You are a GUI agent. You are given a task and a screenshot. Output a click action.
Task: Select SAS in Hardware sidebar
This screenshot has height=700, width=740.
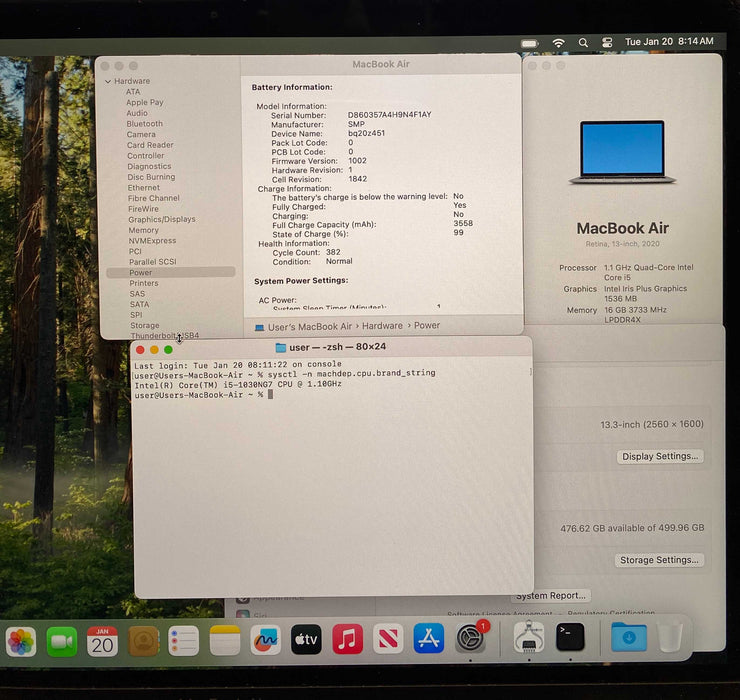pos(137,294)
